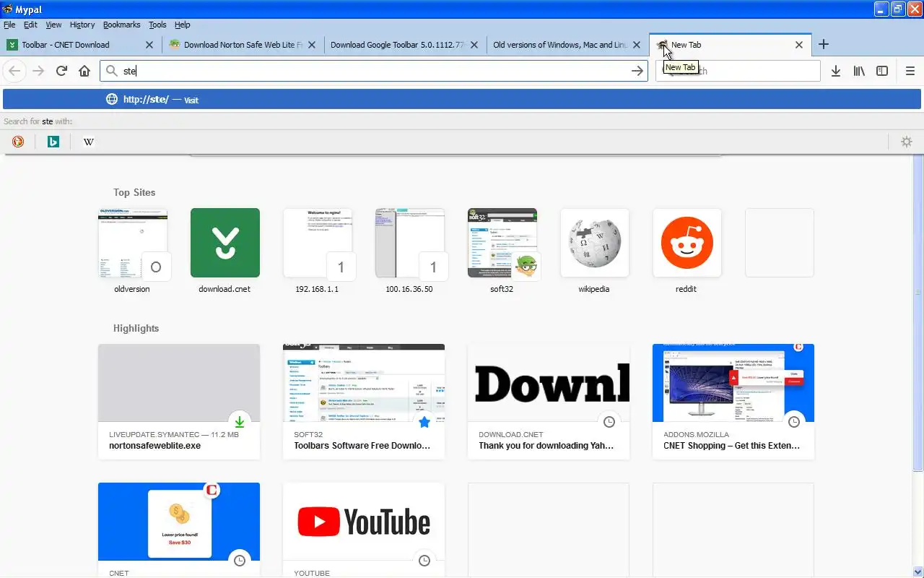Open the File menu

[9, 25]
